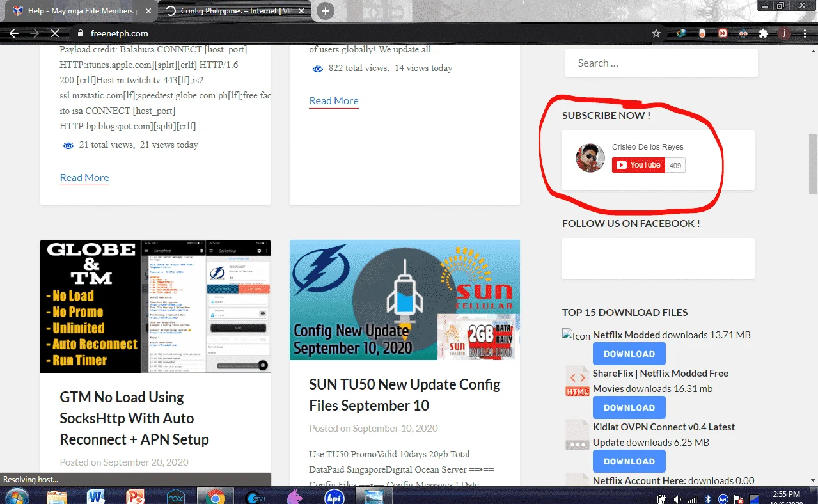Click the September 20, 2020 post date

click(x=146, y=462)
